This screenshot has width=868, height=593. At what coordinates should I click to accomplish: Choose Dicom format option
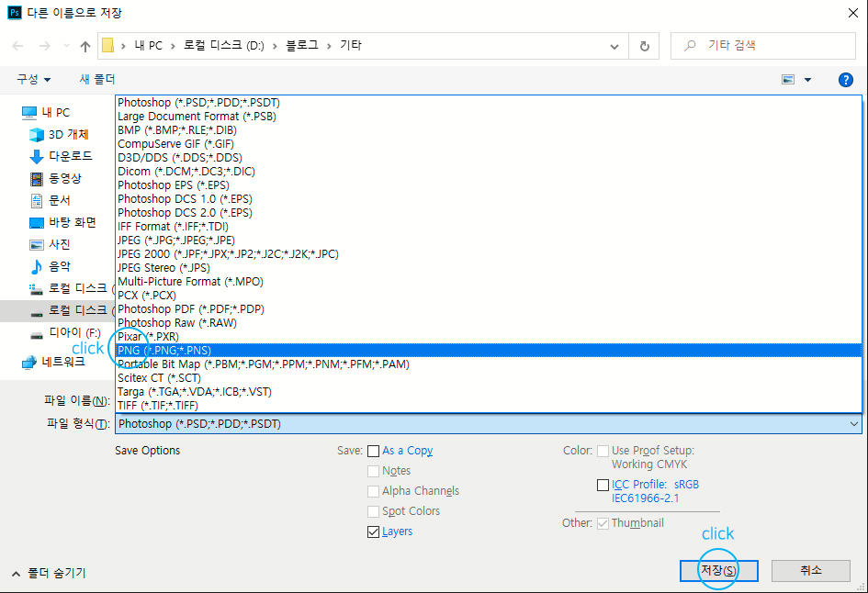[489, 172]
